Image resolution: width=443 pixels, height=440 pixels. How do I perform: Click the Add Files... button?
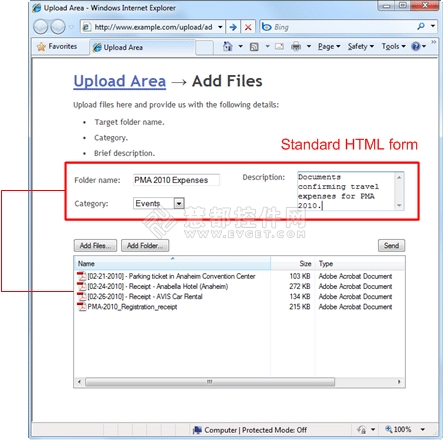click(95, 246)
